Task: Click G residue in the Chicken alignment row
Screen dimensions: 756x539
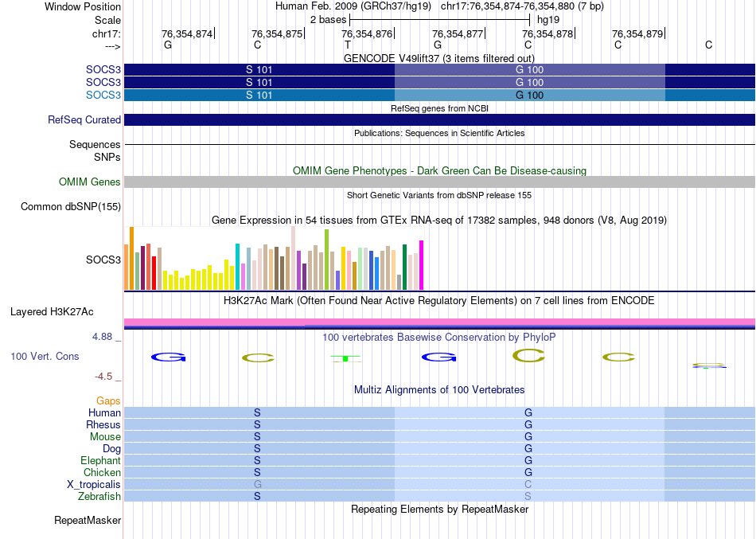Action: click(528, 472)
